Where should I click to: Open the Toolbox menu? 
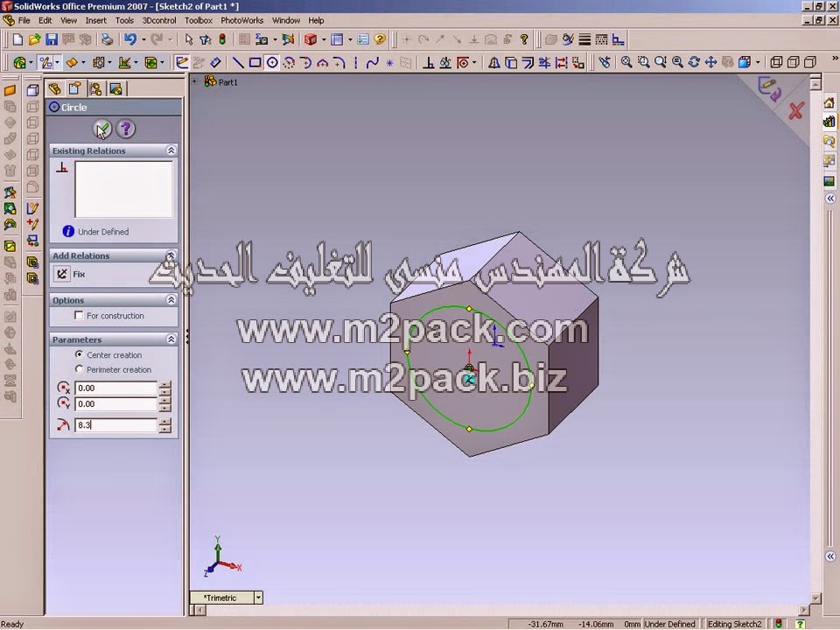pyautogui.click(x=199, y=20)
